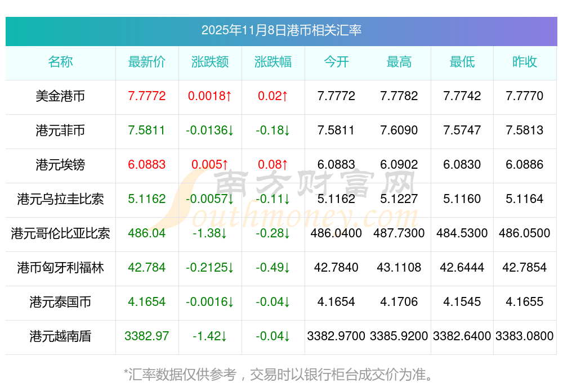Select high value 43.1108

(399, 268)
